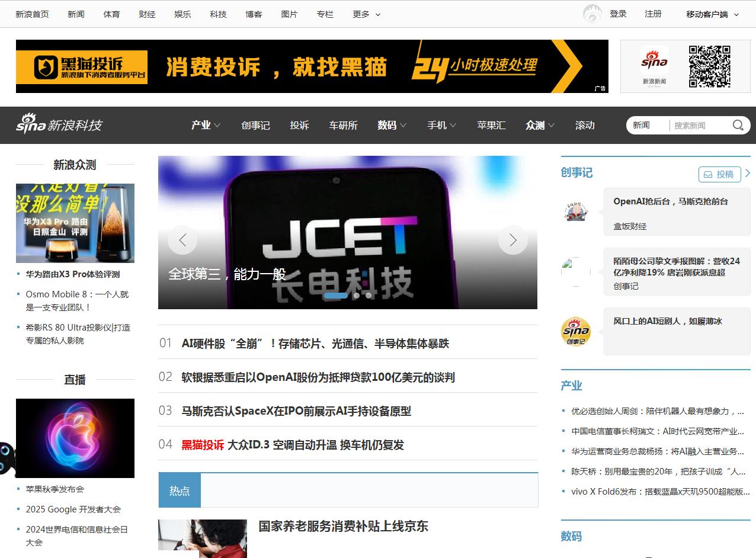Screen dimensions: 756x558
Task: Open 2025 Google 开发者大会 link
Action: pyautogui.click(x=73, y=509)
